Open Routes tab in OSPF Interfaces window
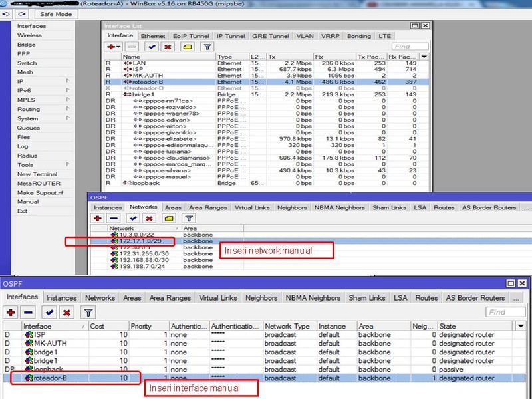 tap(426, 298)
